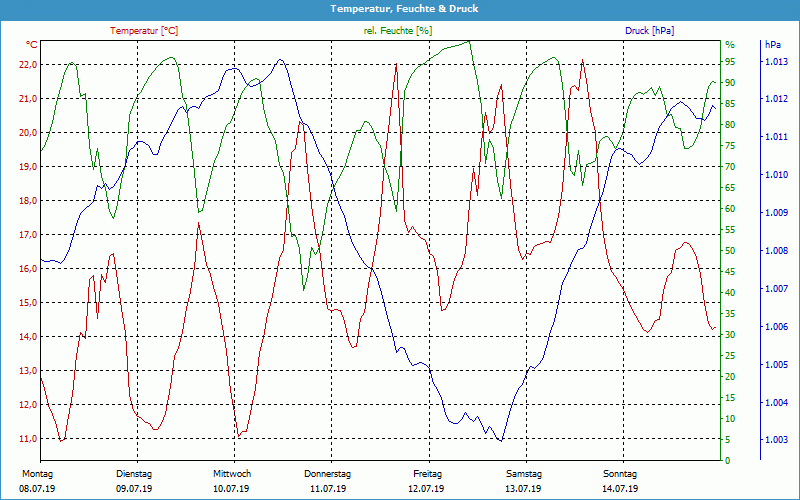Click the '70' humidity axis value

coord(730,167)
